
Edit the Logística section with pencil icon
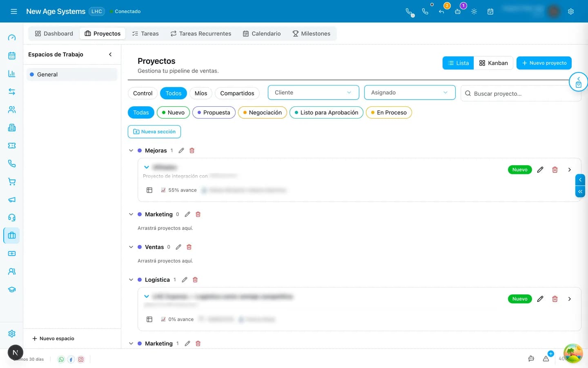[185, 280]
